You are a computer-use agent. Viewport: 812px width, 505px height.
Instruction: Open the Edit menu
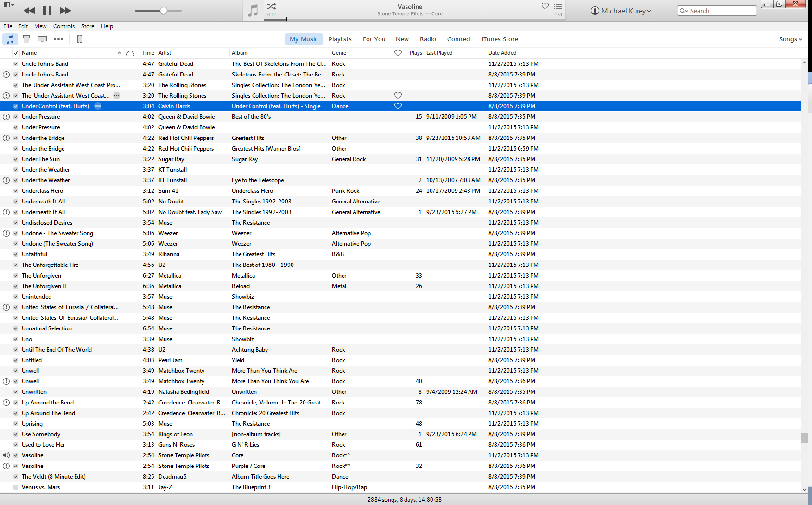(23, 26)
